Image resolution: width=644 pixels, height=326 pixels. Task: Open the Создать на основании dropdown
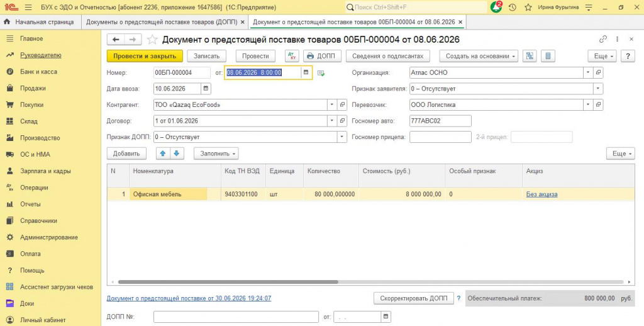(479, 56)
